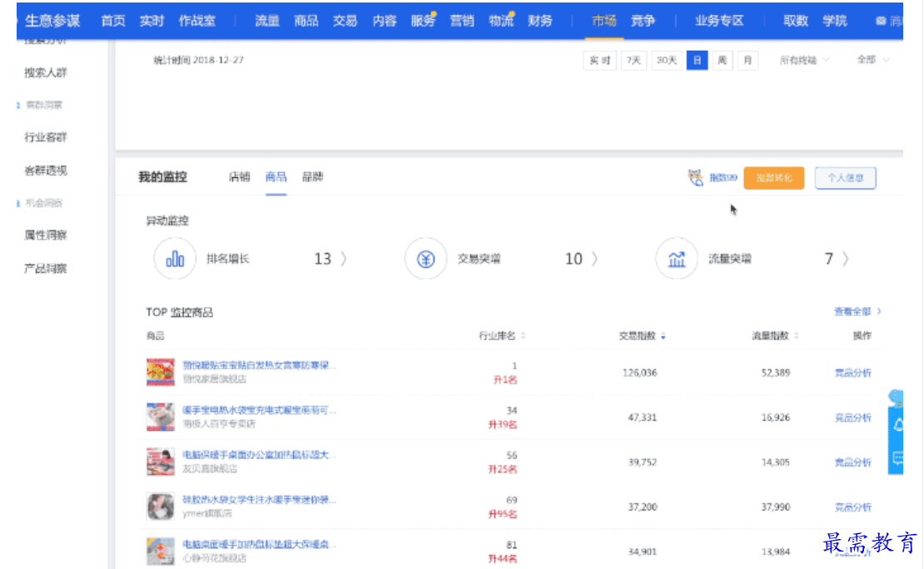Open 业务专区 in top navigation

coord(719,21)
